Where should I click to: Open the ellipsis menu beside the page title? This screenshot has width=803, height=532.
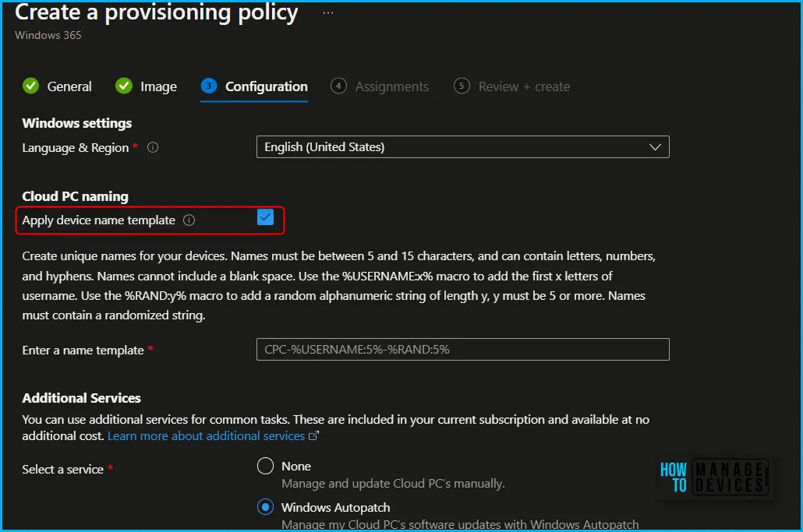(x=328, y=12)
